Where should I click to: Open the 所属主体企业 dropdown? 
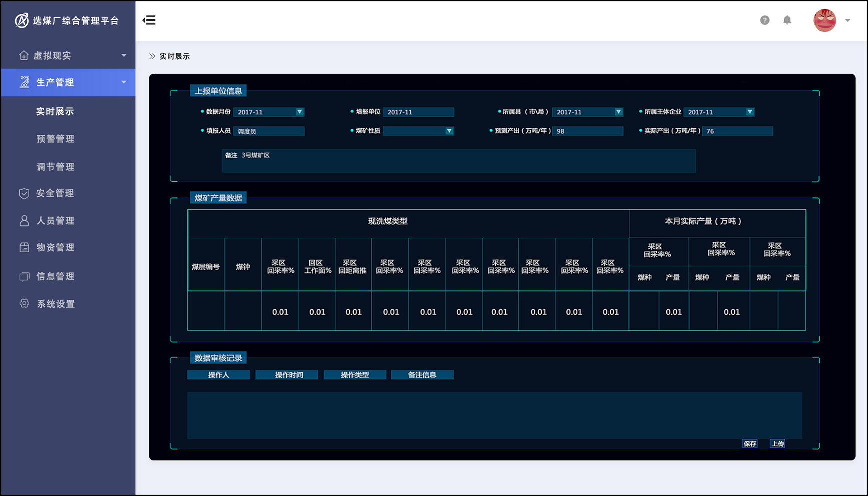[749, 112]
